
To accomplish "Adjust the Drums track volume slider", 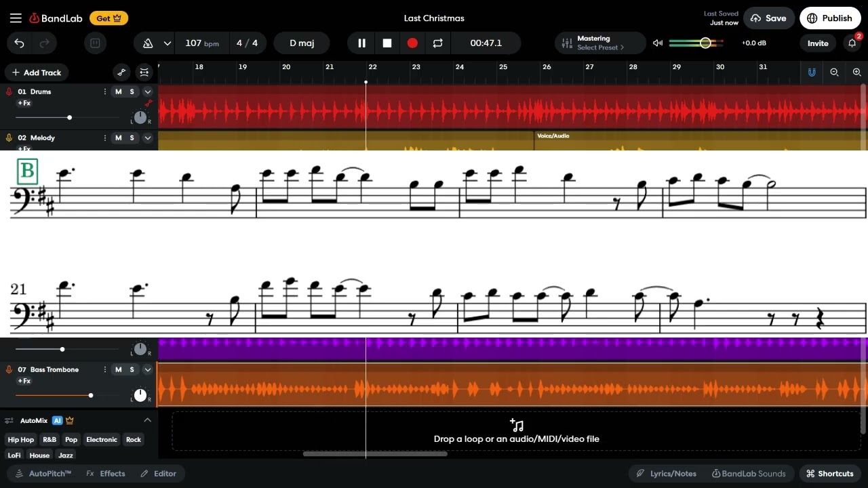I will coord(69,118).
